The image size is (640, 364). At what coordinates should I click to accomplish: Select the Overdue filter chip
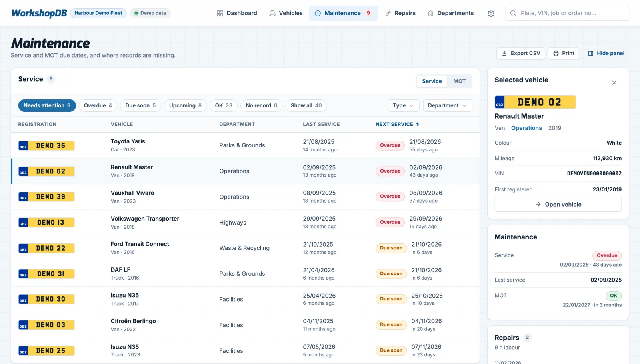(98, 105)
